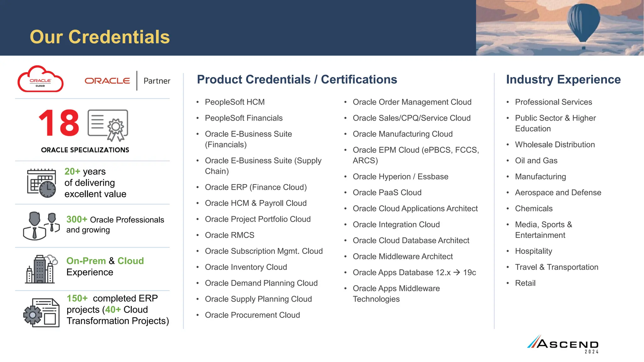Click Oracle Apps Database 12.x to 19c

coord(414,272)
